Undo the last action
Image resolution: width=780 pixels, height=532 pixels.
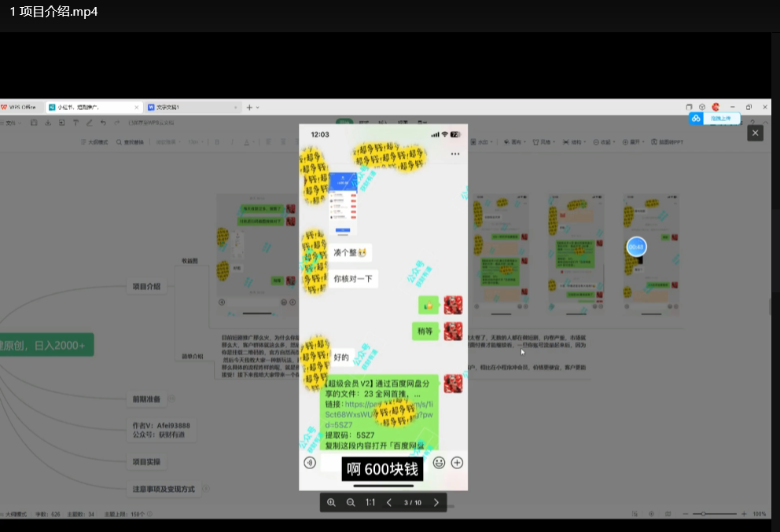pyautogui.click(x=104, y=123)
